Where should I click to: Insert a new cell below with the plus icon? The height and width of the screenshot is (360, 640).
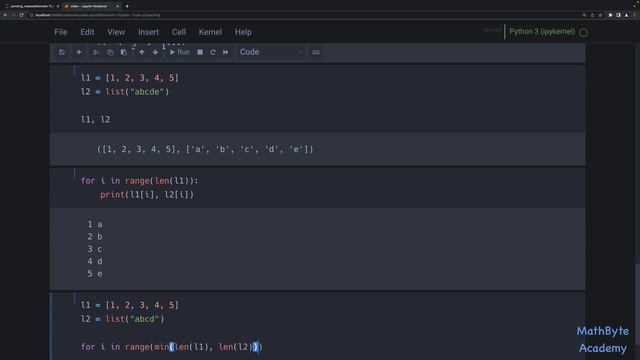click(x=79, y=52)
